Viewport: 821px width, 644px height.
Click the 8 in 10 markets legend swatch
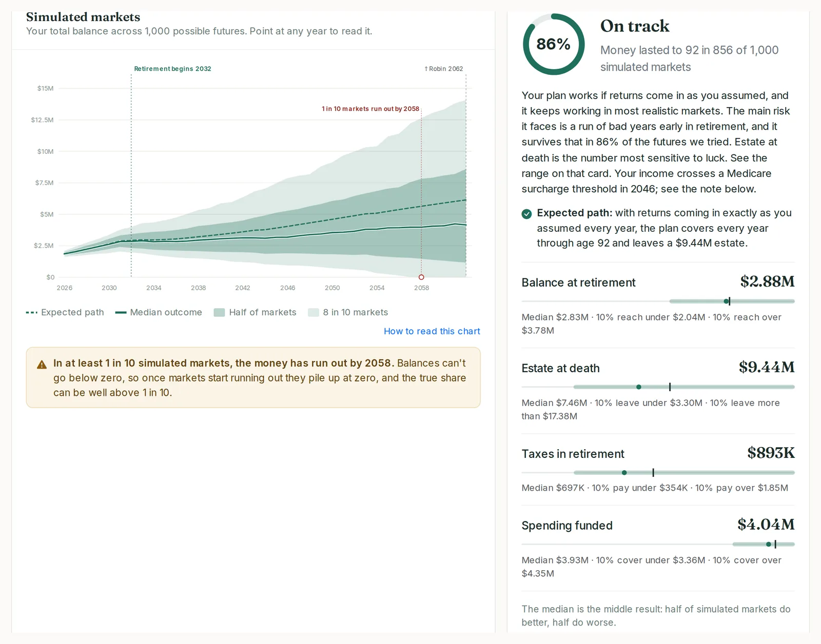click(x=313, y=312)
